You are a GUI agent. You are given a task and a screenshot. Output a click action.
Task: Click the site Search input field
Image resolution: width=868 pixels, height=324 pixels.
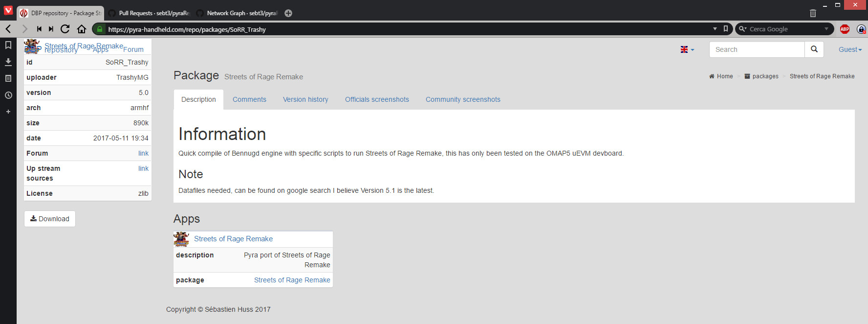[757, 49]
